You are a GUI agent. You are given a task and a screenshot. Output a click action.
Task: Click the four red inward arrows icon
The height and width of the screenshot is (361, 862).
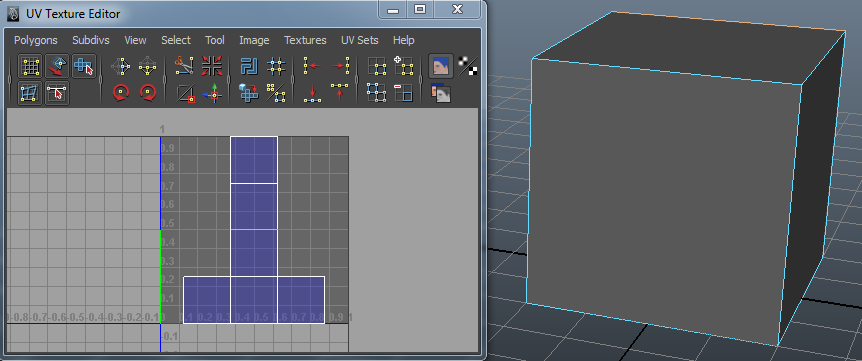click(212, 66)
